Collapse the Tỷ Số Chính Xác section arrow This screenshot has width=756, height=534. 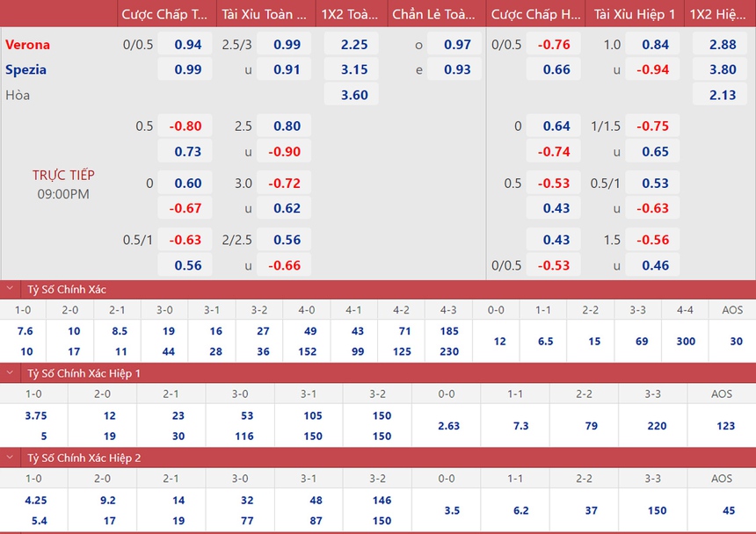point(10,289)
